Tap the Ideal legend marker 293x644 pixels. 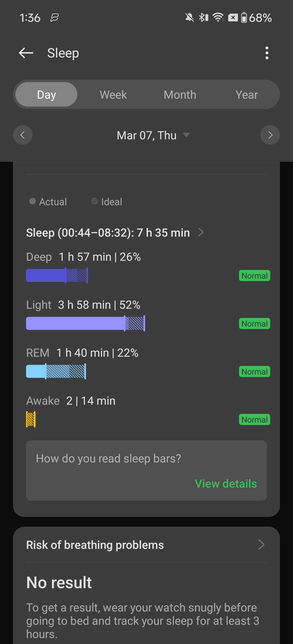pos(95,201)
